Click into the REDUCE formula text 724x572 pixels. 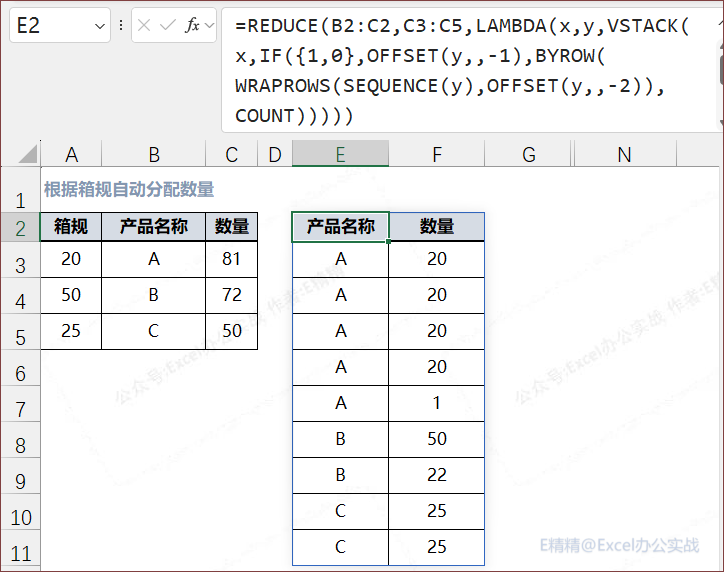pyautogui.click(x=462, y=70)
